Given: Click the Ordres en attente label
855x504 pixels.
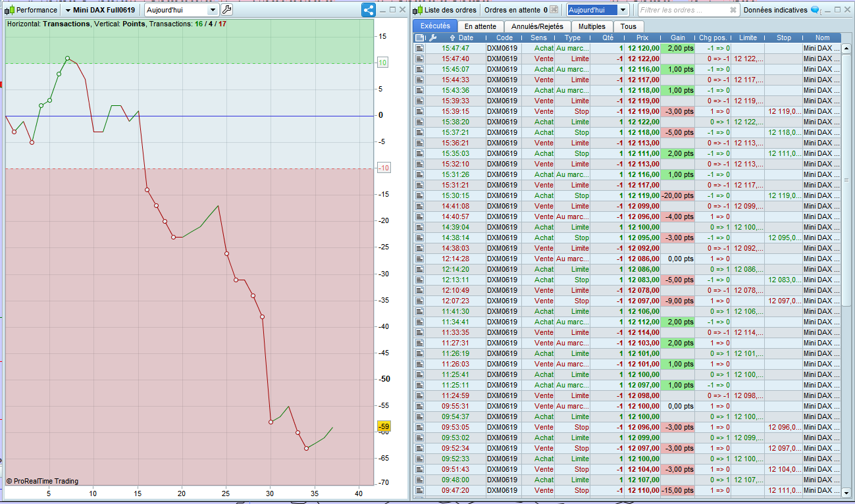Looking at the screenshot, I should (x=512, y=10).
